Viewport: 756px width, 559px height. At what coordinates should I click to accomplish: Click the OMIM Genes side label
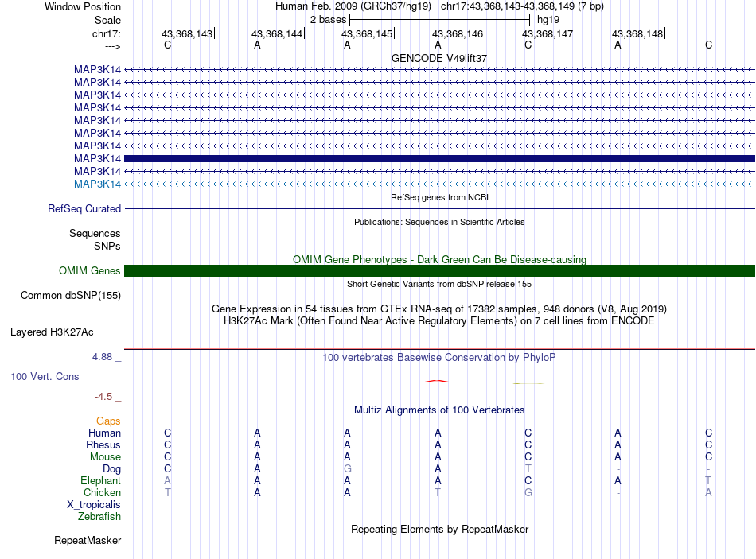(90, 271)
